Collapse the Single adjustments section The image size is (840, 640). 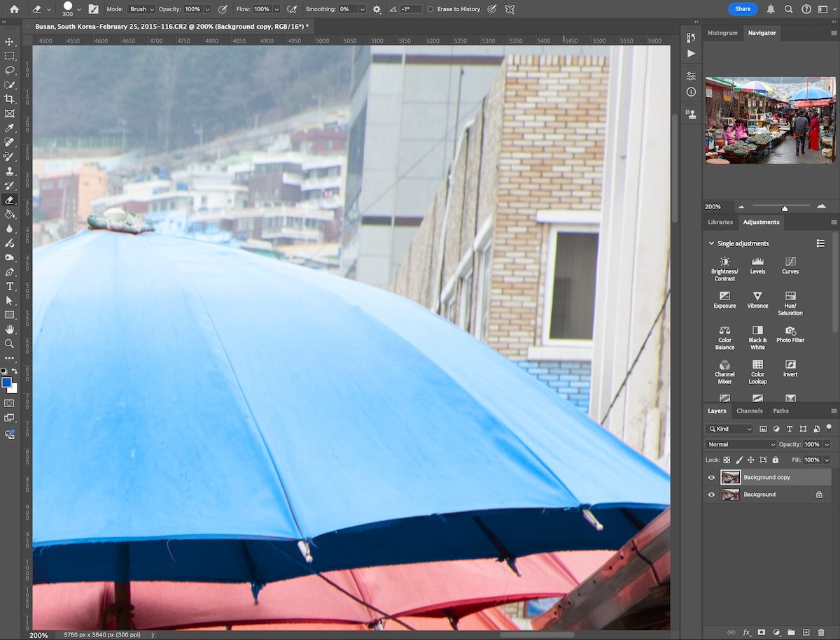pyautogui.click(x=712, y=243)
